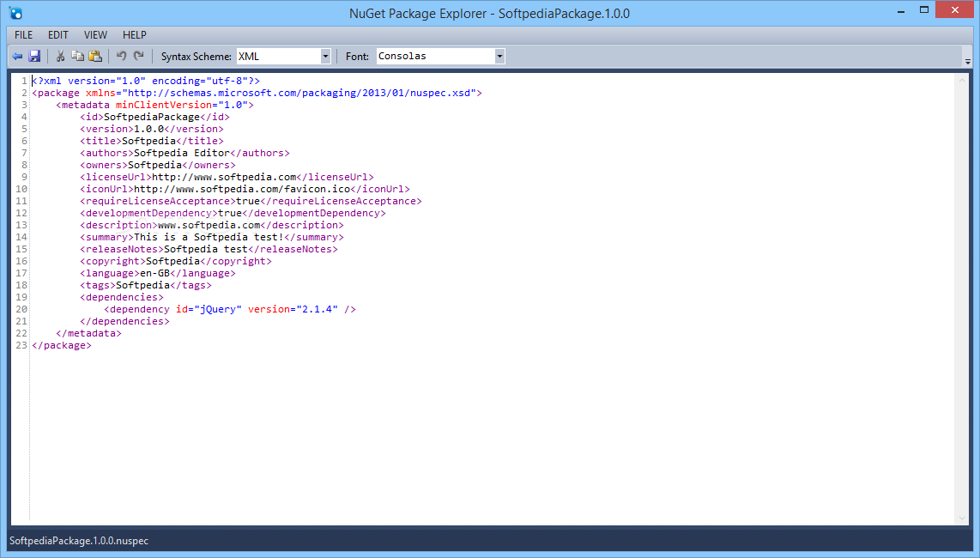Image resolution: width=980 pixels, height=558 pixels.
Task: Click SoftpediaPackage.1.0.0.nuspec in status bar
Action: pos(79,541)
